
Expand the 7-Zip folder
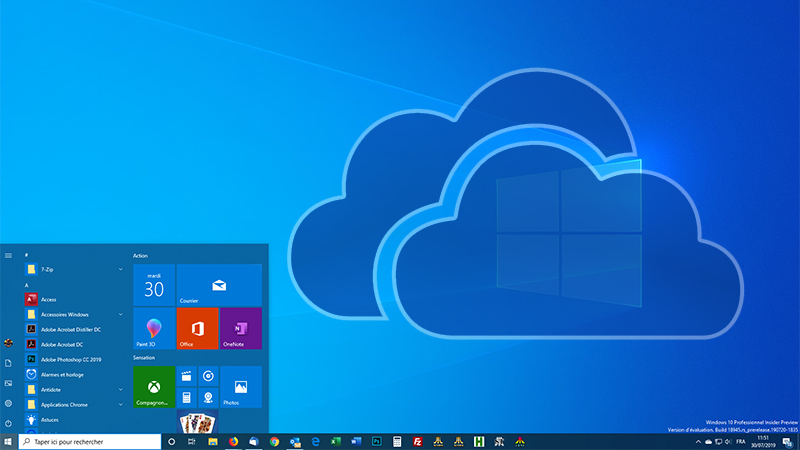click(x=75, y=269)
